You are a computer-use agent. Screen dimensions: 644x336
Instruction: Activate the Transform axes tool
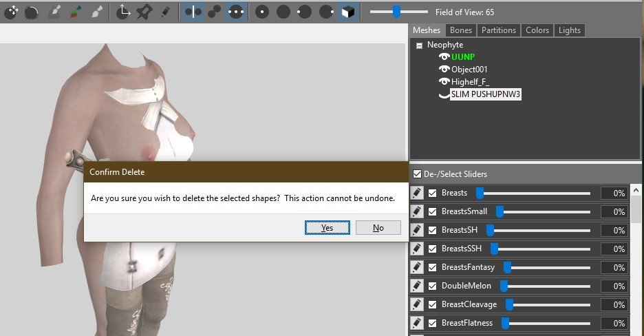pyautogui.click(x=122, y=12)
